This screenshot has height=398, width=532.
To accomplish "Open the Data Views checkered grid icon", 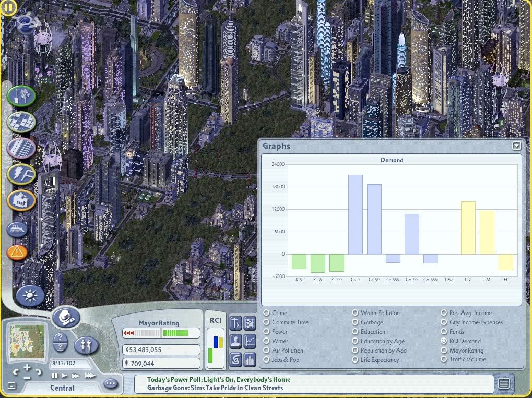I will pyautogui.click(x=250, y=323).
